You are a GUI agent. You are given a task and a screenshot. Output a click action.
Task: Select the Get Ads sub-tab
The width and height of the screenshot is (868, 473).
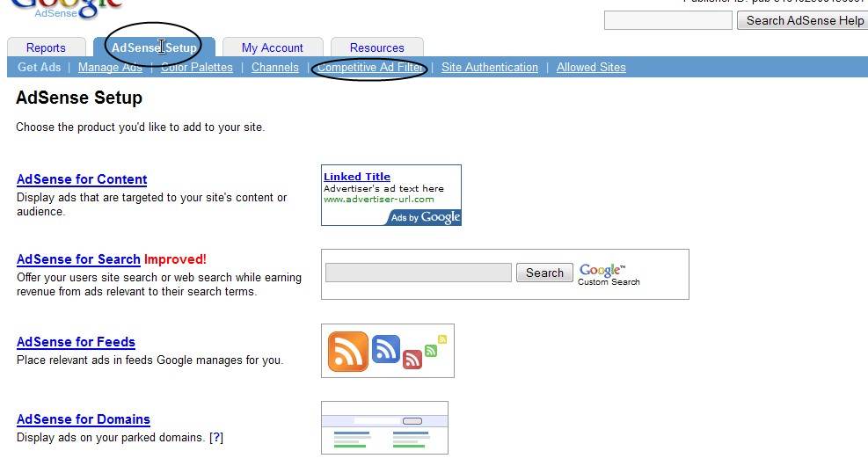39,67
